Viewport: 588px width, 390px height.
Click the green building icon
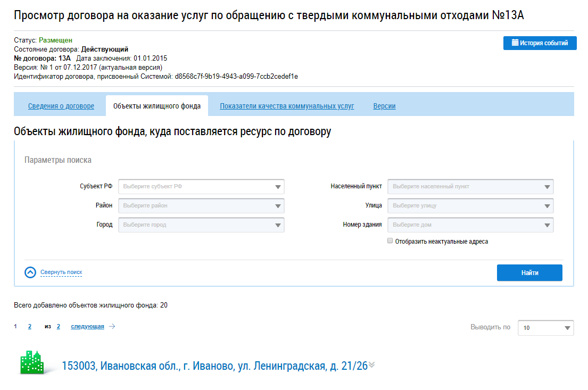pyautogui.click(x=31, y=363)
